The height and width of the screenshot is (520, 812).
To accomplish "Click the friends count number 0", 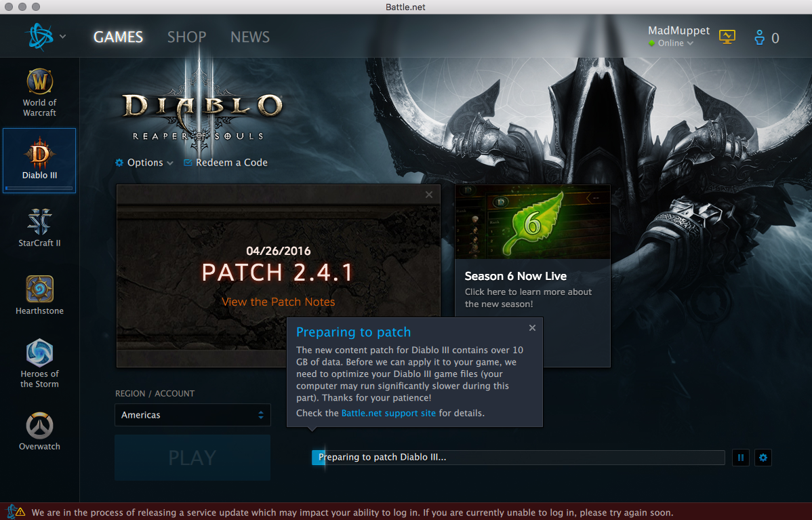I will click(x=775, y=38).
